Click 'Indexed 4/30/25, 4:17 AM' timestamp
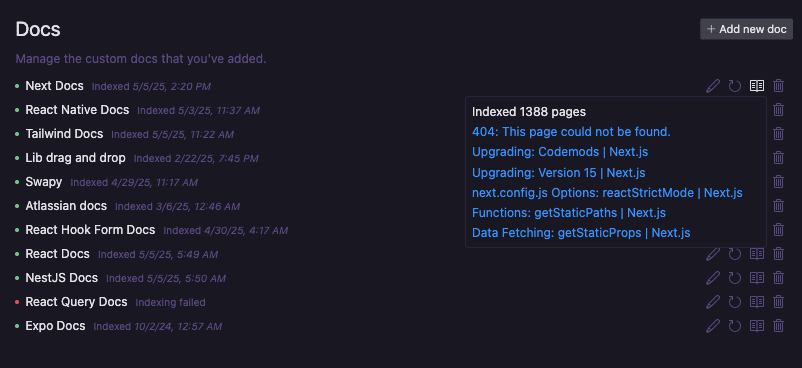 tap(226, 231)
